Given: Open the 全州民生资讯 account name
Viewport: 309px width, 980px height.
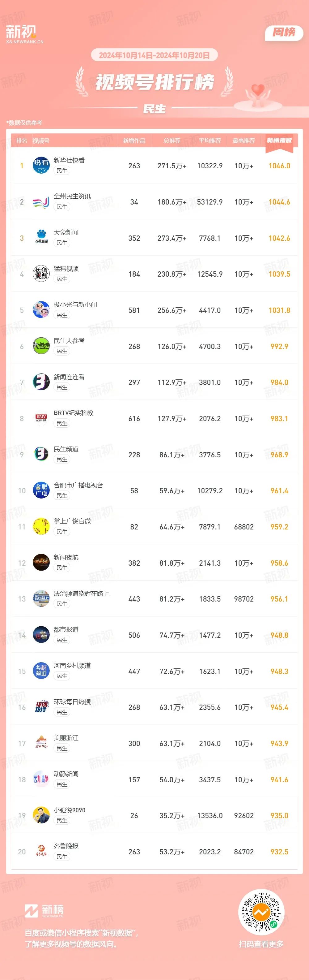Looking at the screenshot, I should pyautogui.click(x=72, y=196).
